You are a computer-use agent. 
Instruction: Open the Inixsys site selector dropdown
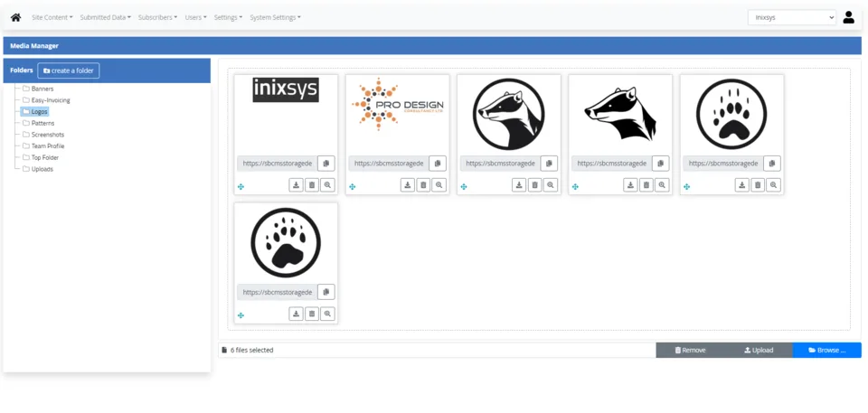pos(792,17)
